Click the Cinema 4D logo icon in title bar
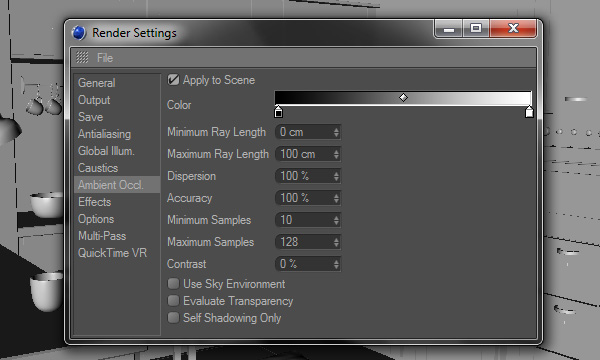The width and height of the screenshot is (600, 360). 79,33
